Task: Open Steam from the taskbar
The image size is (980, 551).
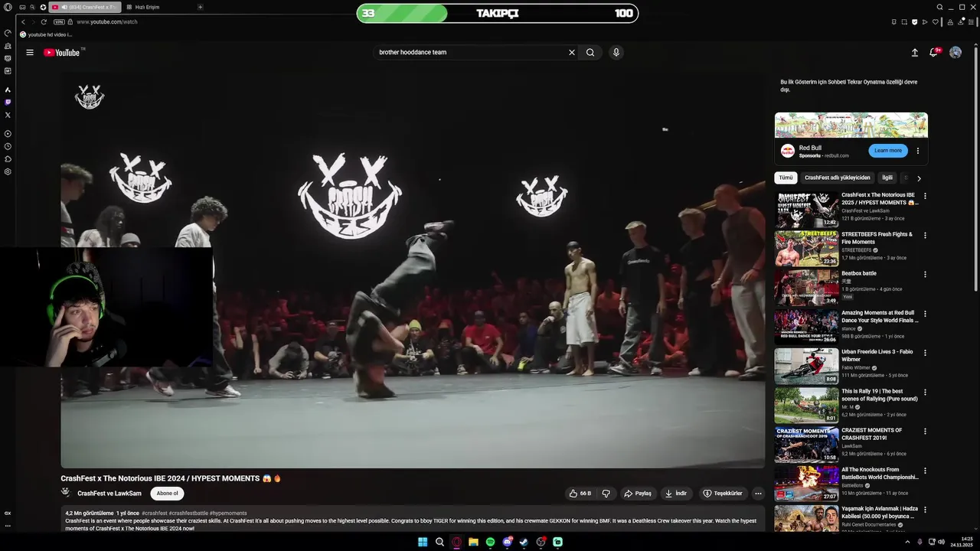Action: (x=524, y=542)
